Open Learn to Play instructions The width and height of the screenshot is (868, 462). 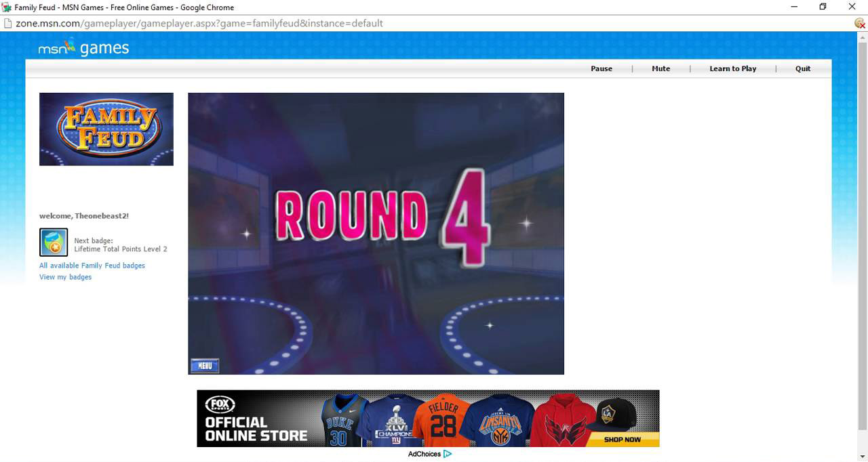[x=733, y=68]
